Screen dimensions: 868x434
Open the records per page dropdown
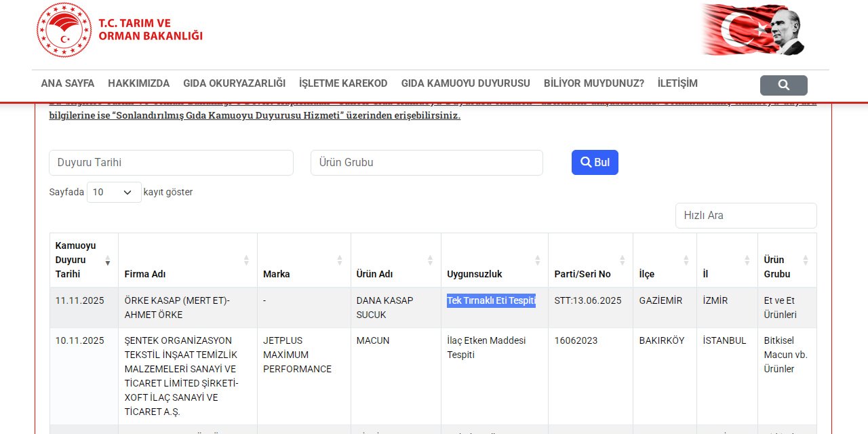[114, 193]
